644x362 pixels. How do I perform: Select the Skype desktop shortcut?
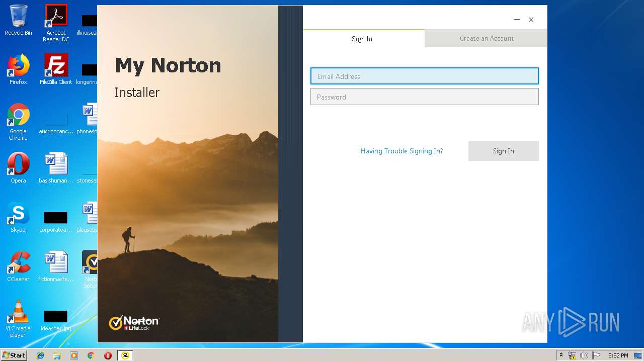click(x=18, y=217)
